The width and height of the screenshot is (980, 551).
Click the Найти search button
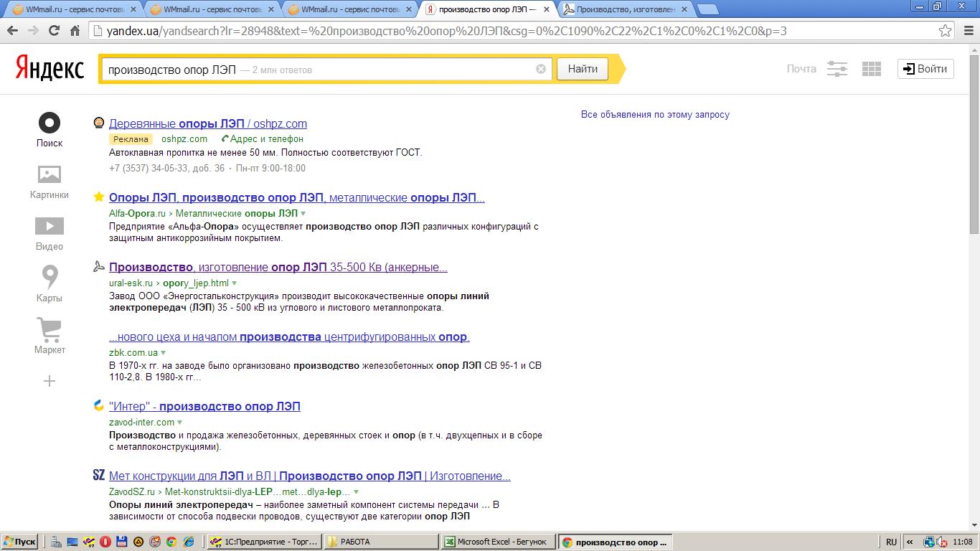(x=583, y=69)
